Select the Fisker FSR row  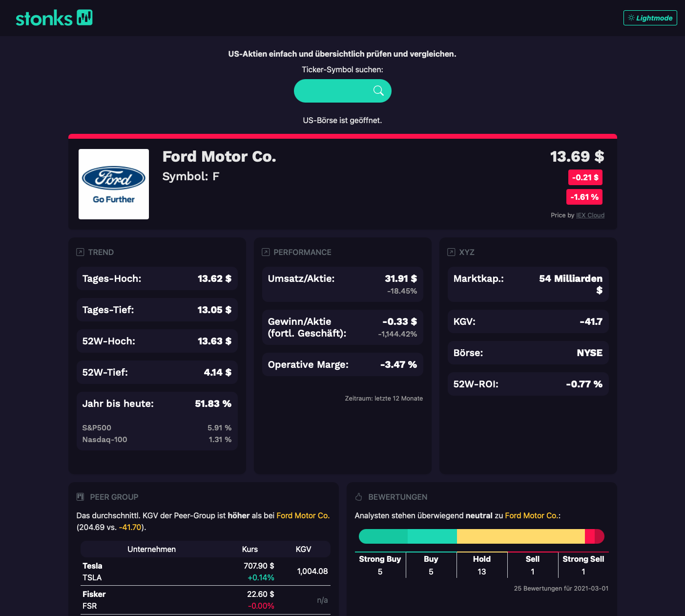(x=206, y=600)
